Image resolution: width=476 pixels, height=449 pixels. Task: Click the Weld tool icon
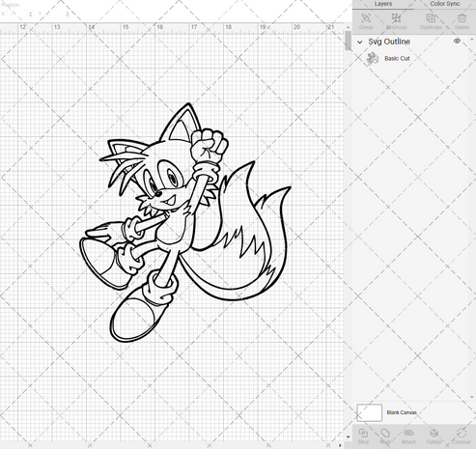385,433
